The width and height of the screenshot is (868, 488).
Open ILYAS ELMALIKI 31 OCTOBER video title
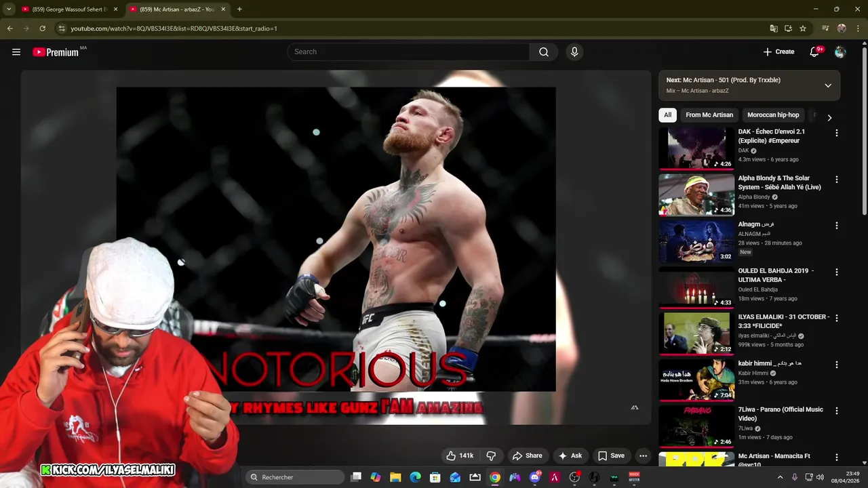[x=783, y=321]
